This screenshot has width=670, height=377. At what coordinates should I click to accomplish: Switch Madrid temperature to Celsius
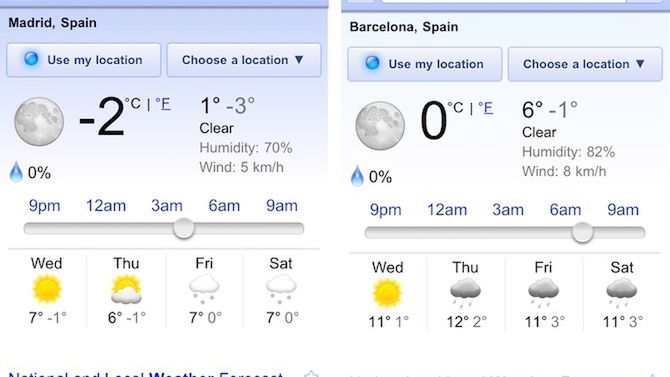133,103
